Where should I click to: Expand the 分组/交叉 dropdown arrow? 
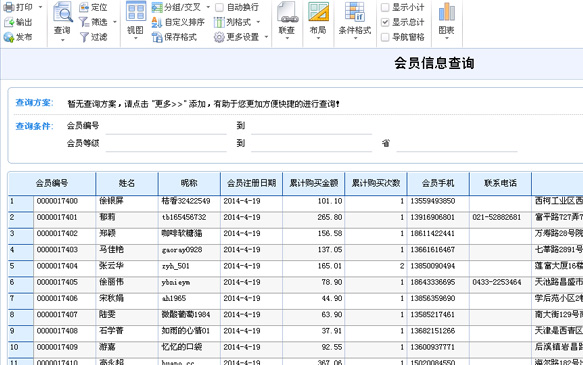[208, 7]
